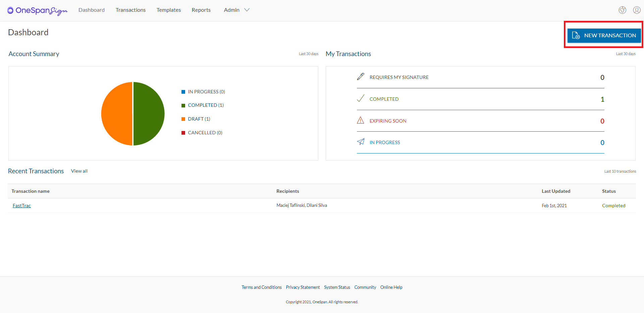This screenshot has width=644, height=313.
Task: Click the orange Draft pie slice
Action: [x=117, y=114]
